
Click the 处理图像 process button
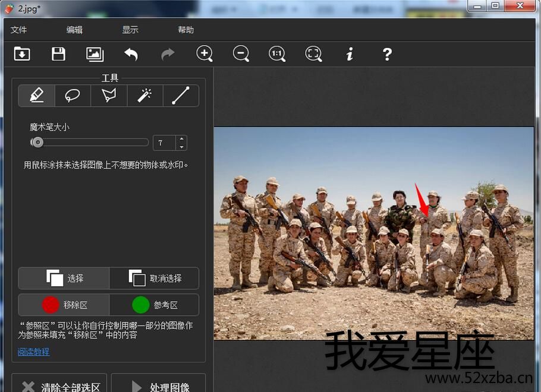point(158,386)
